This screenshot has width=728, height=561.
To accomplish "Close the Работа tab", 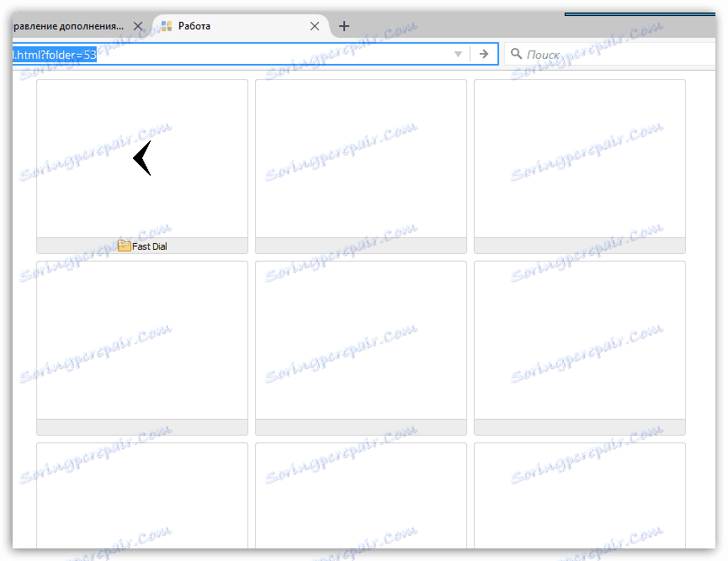I will (x=315, y=26).
